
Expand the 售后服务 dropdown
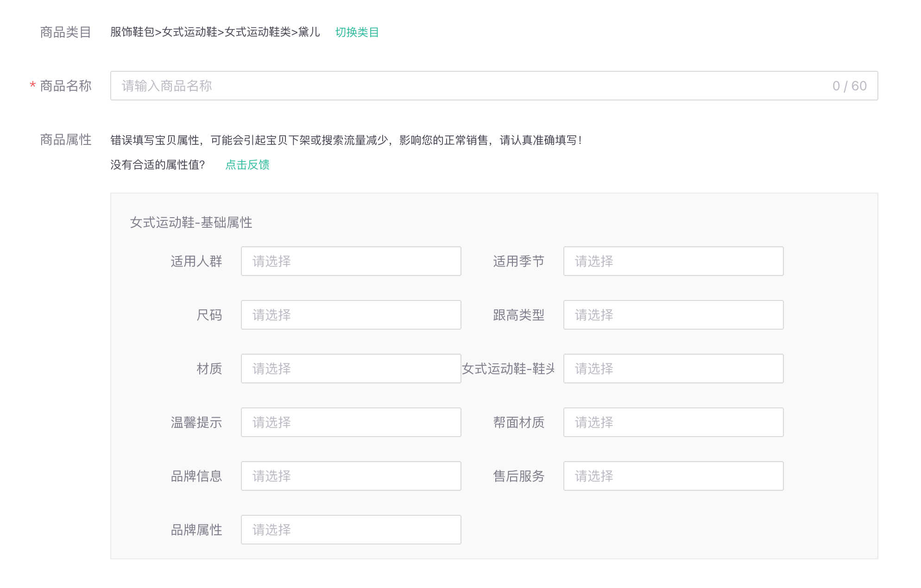673,476
